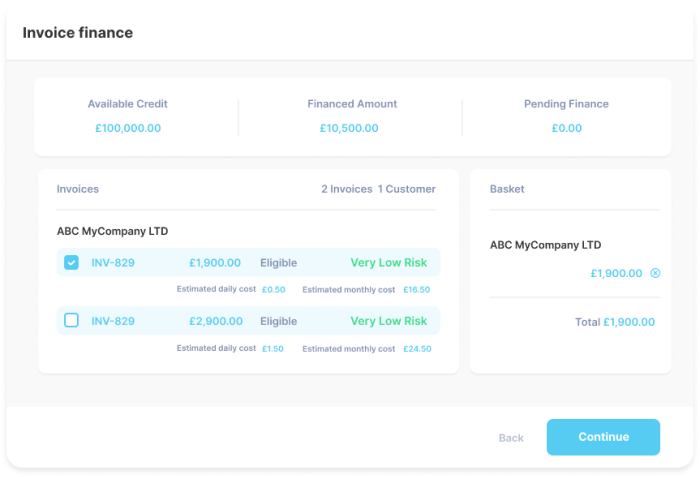Image resolution: width=700 pixels, height=477 pixels.
Task: Click the Financed Amount value £10,500.00
Action: pyautogui.click(x=349, y=128)
